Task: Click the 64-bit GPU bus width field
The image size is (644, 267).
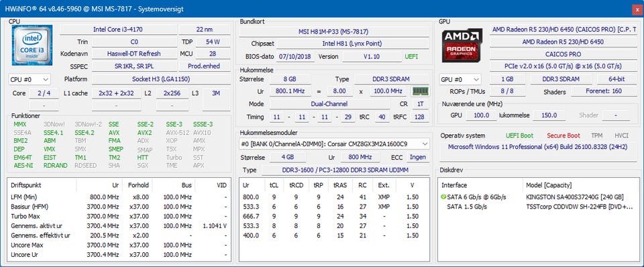Action: pyautogui.click(x=617, y=79)
